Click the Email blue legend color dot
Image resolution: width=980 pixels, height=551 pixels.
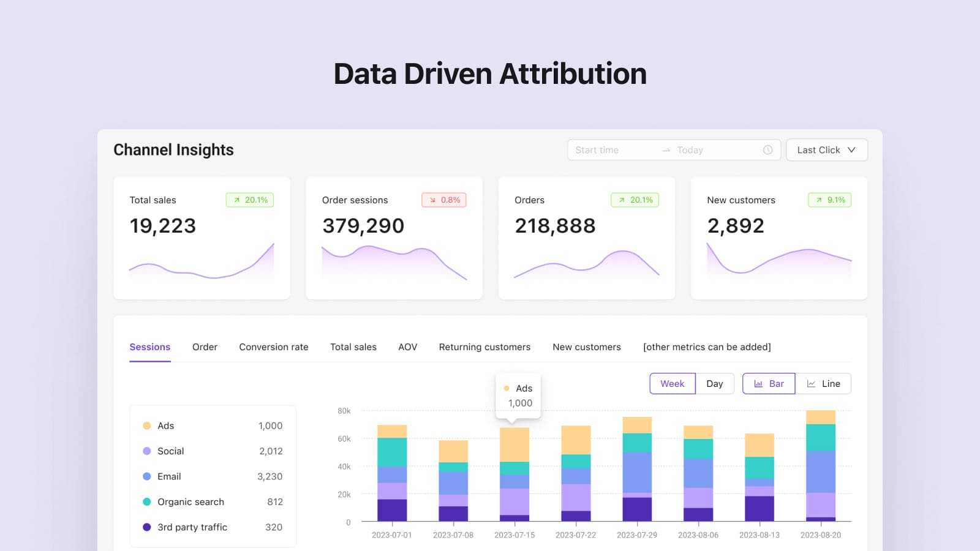pos(147,476)
